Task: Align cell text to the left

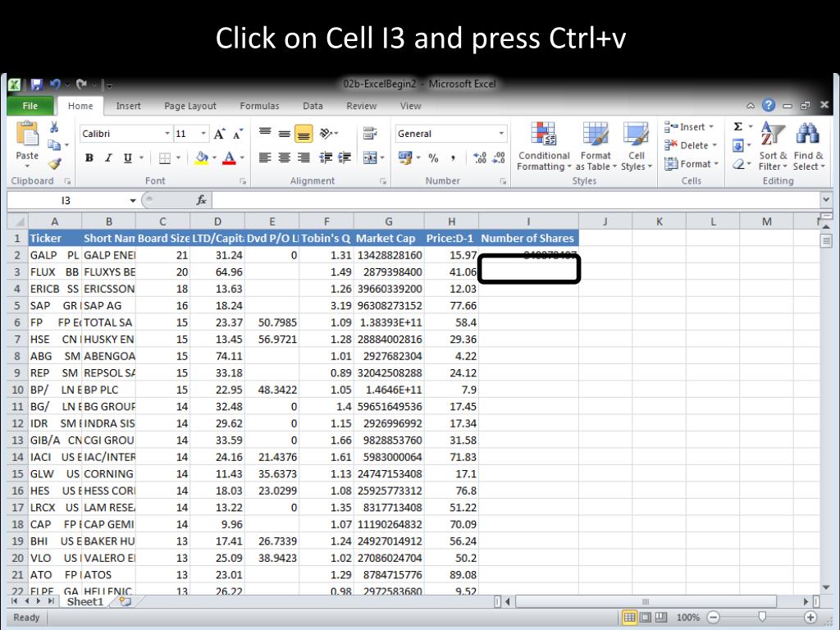Action: click(265, 158)
